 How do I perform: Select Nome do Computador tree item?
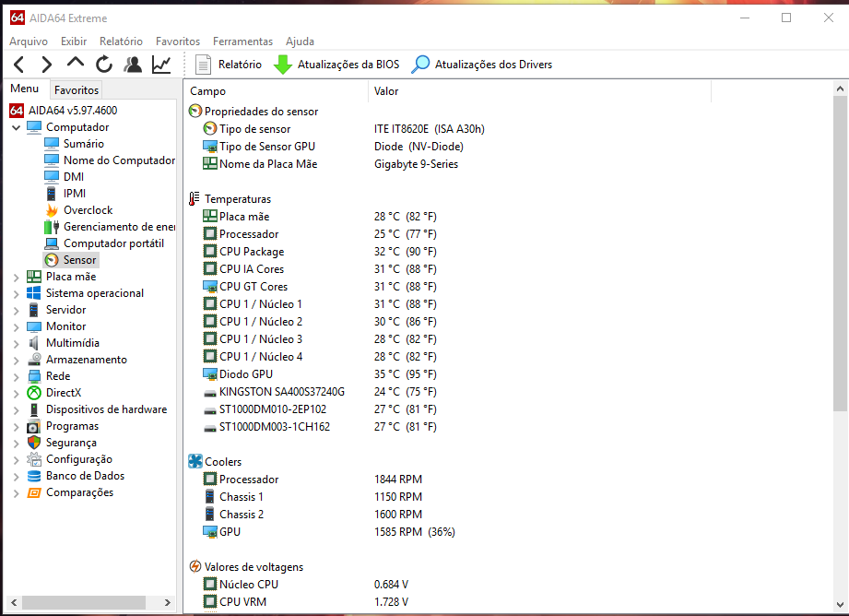coord(119,160)
